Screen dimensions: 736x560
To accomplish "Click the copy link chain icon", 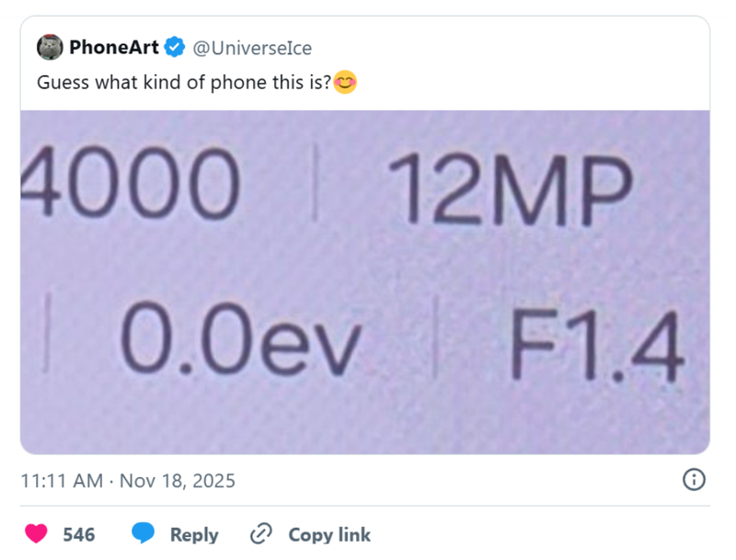I will [261, 534].
